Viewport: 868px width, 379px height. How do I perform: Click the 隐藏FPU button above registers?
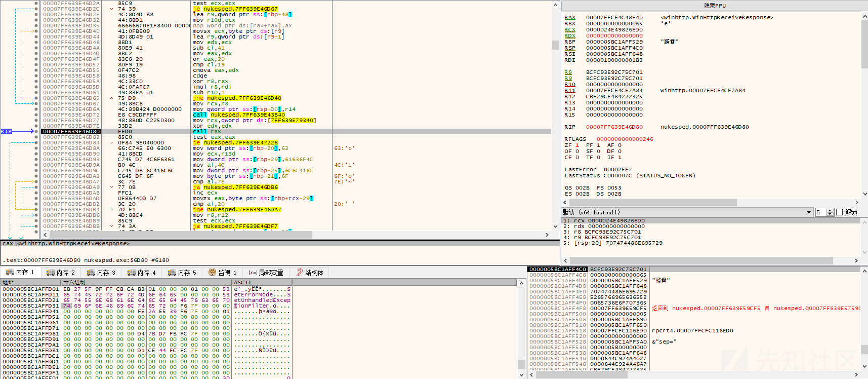715,6
